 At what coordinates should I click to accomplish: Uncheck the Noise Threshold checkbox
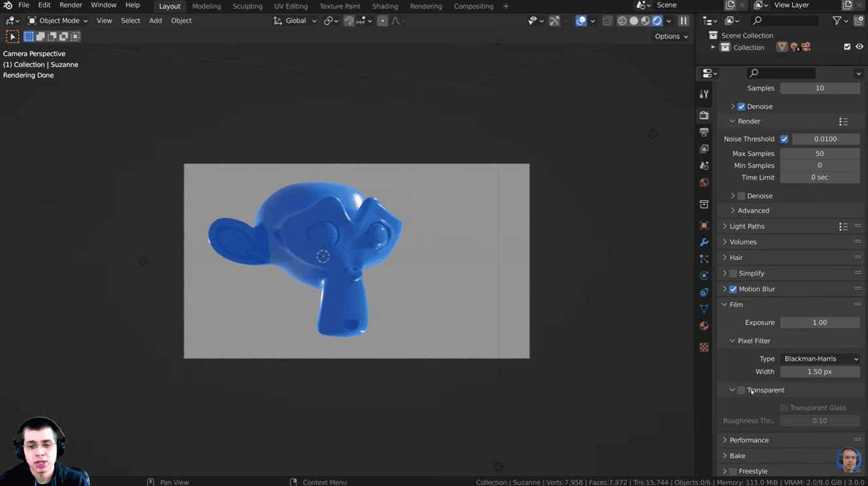coord(784,139)
